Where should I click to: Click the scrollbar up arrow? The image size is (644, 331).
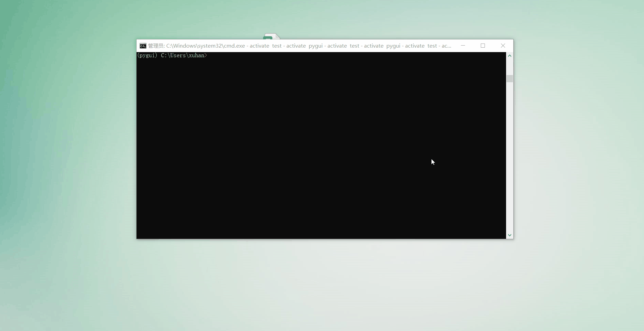coord(510,56)
